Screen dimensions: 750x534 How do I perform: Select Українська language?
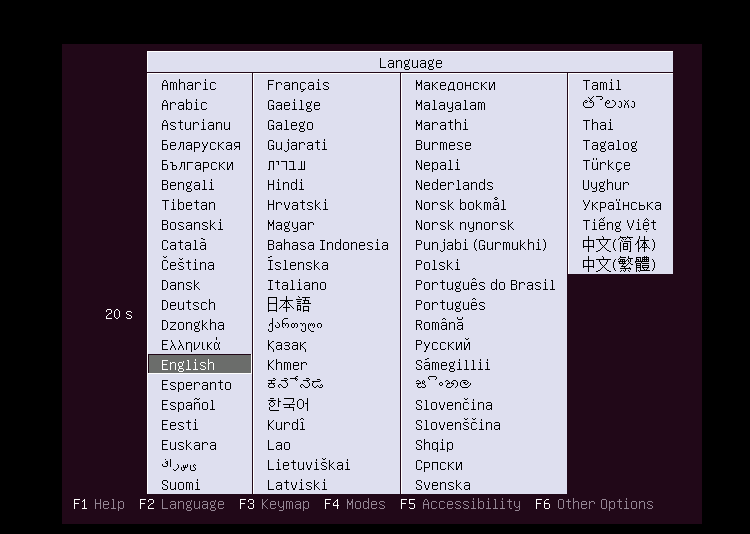point(622,205)
